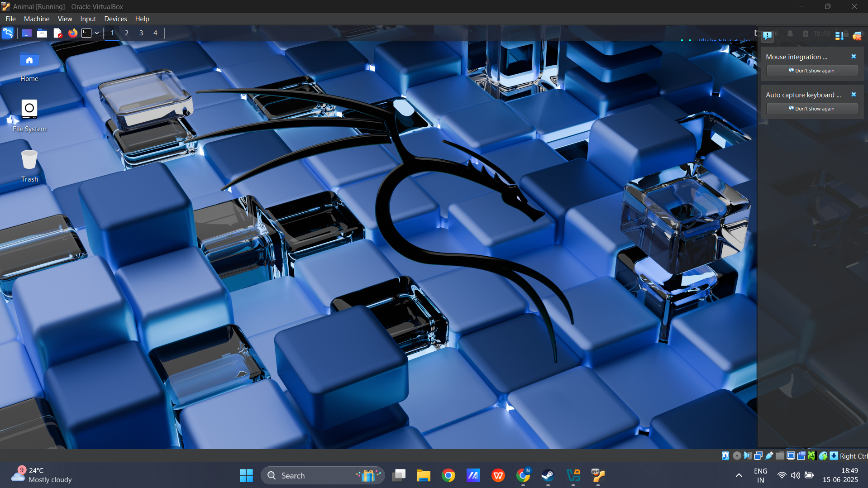The image size is (868, 488).
Task: Switch to workspace 1
Action: click(x=112, y=33)
